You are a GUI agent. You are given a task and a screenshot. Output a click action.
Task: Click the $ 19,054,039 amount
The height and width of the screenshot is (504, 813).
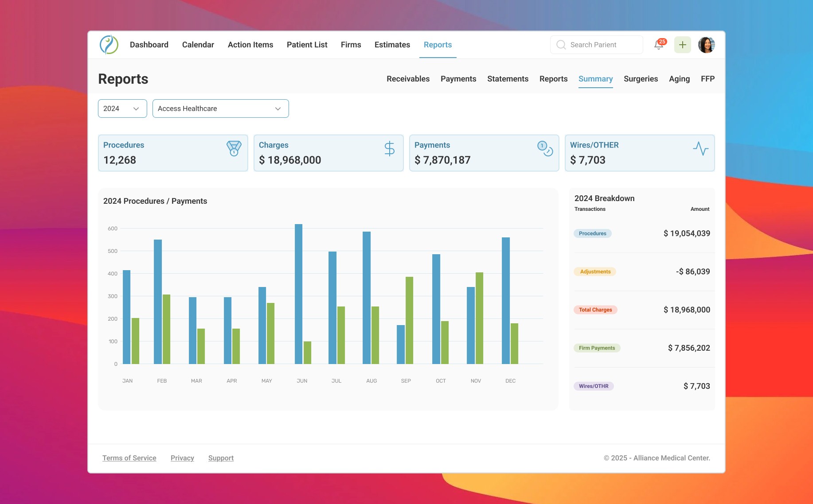point(687,233)
